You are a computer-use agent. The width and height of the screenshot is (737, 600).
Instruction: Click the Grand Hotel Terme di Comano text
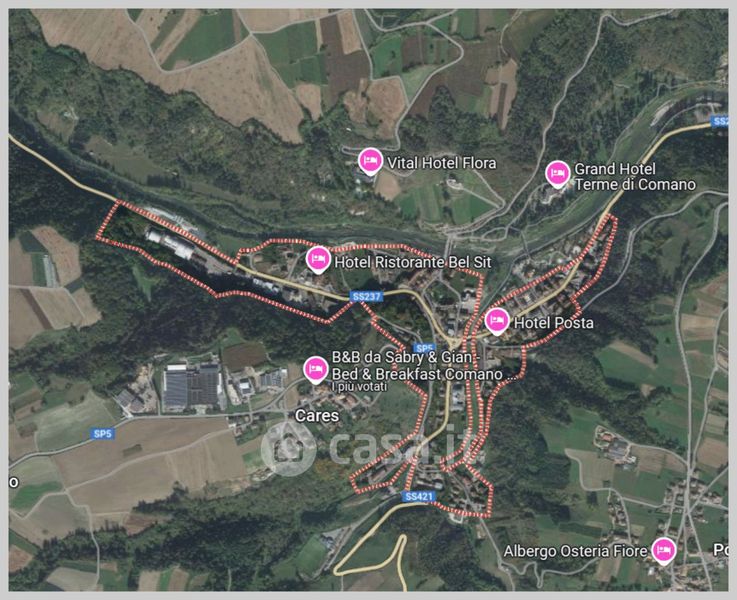click(635, 177)
